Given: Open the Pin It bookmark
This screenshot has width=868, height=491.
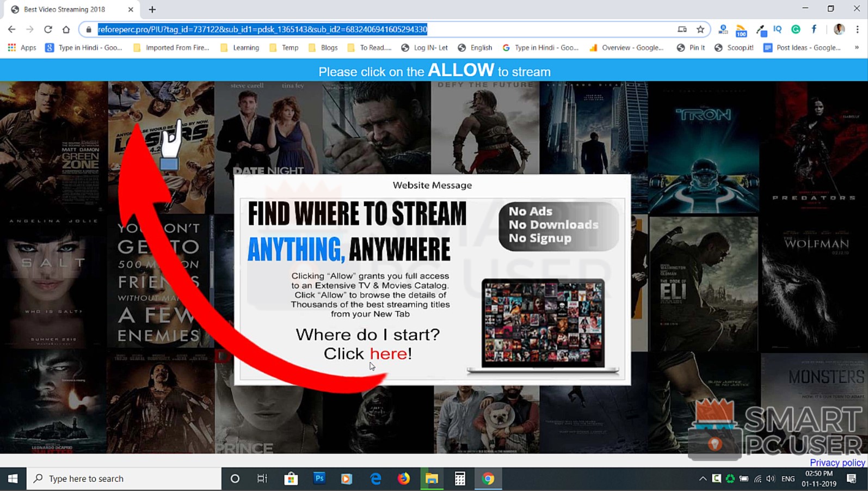Looking at the screenshot, I should [x=691, y=48].
